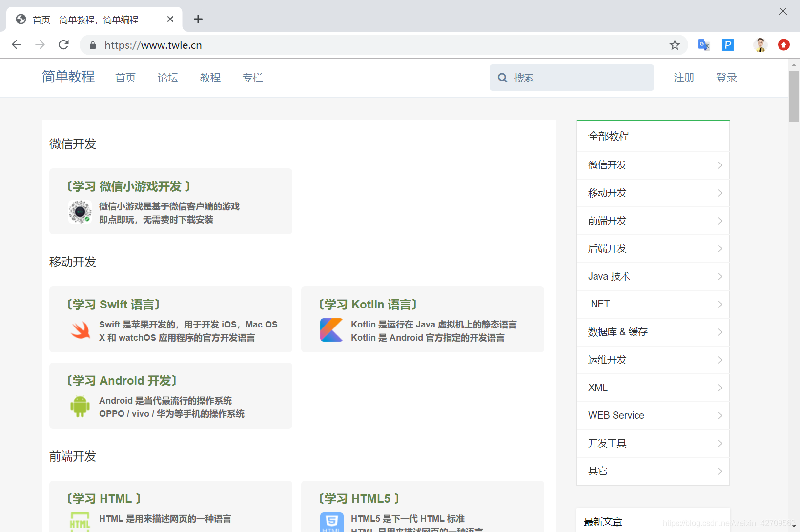Reload the current page
This screenshot has height=532, width=800.
click(x=63, y=44)
